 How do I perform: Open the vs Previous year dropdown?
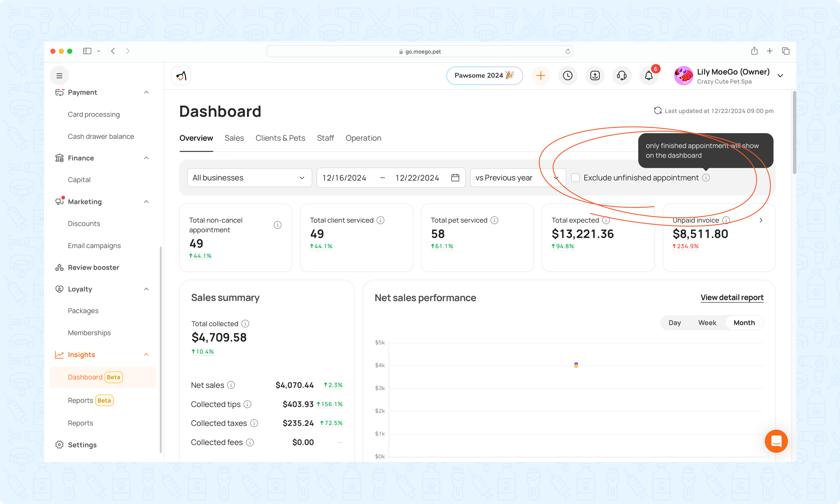(x=517, y=178)
